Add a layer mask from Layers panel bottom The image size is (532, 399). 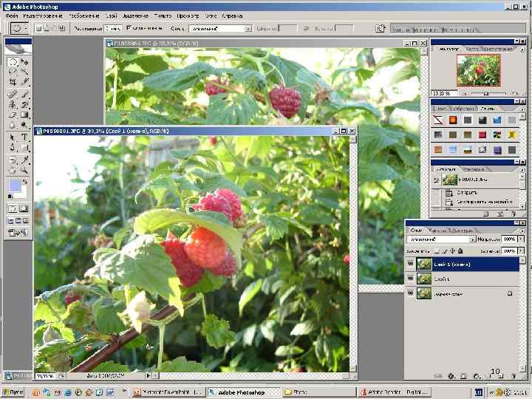(x=463, y=376)
